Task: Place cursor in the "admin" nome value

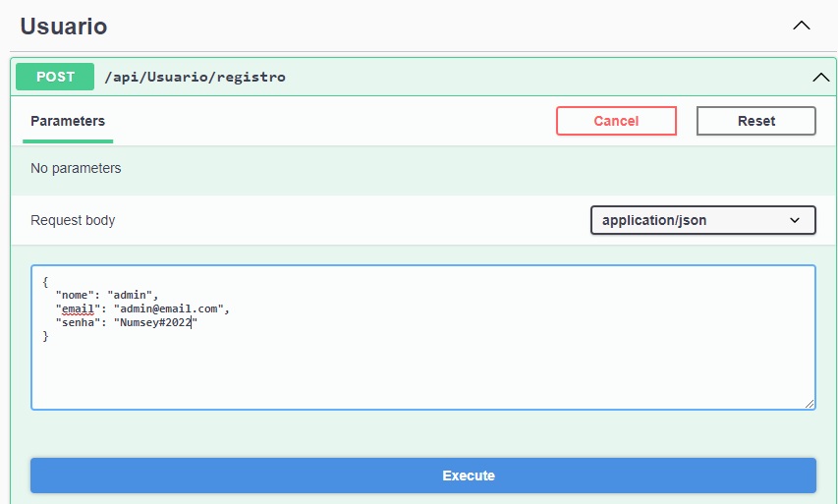Action: pyautogui.click(x=130, y=295)
